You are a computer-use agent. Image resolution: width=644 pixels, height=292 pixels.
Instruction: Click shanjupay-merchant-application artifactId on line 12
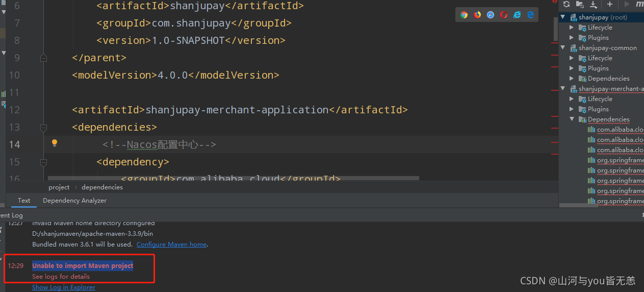[x=237, y=110]
